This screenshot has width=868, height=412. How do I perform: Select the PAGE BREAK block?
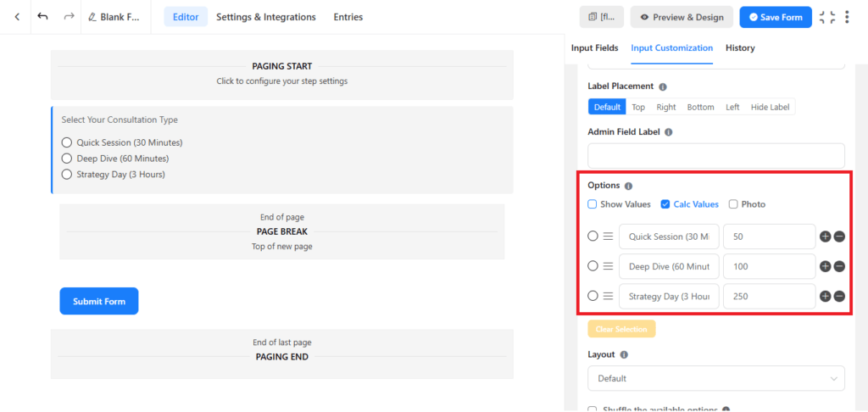281,231
